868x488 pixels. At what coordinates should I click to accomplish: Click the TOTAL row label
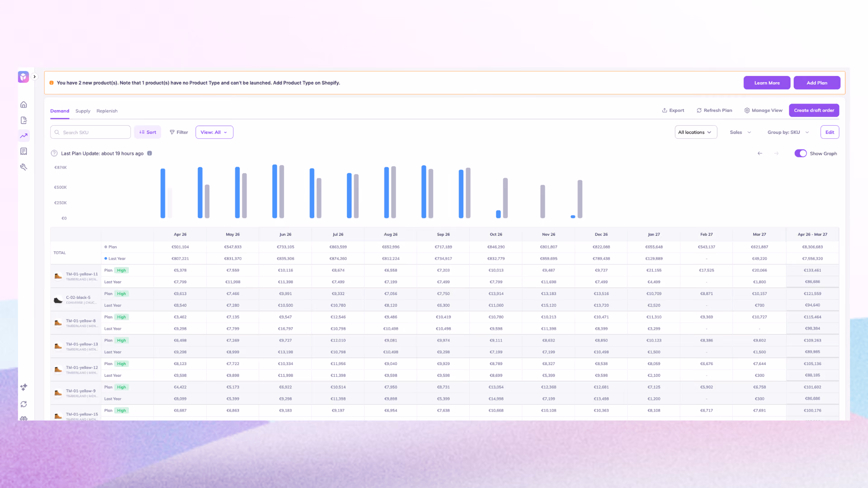tap(60, 253)
